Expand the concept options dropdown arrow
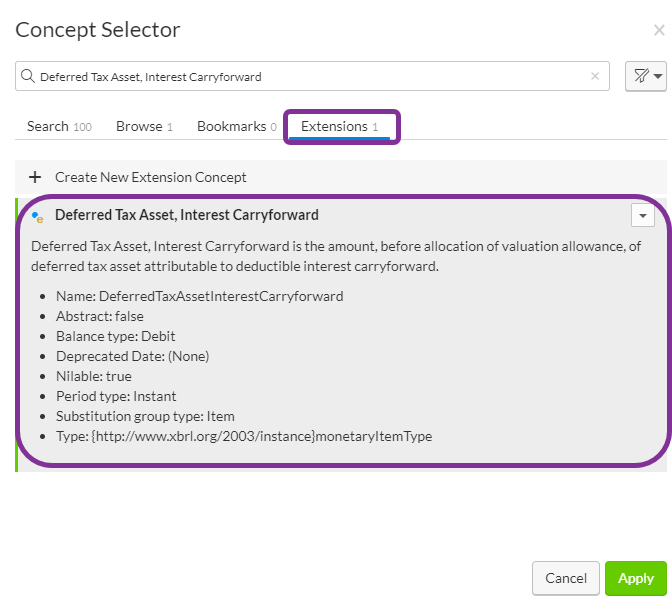 point(643,216)
